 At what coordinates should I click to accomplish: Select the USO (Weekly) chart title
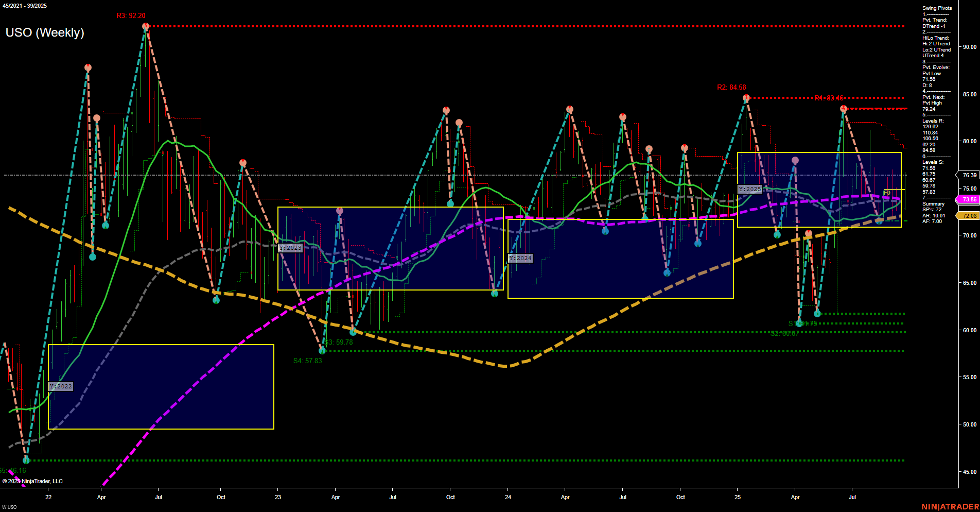click(45, 32)
